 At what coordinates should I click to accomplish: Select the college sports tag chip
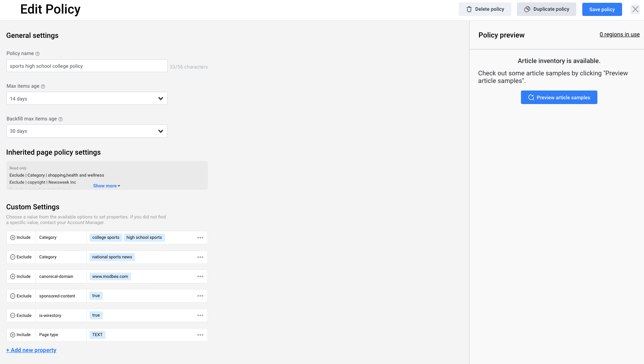(106, 237)
